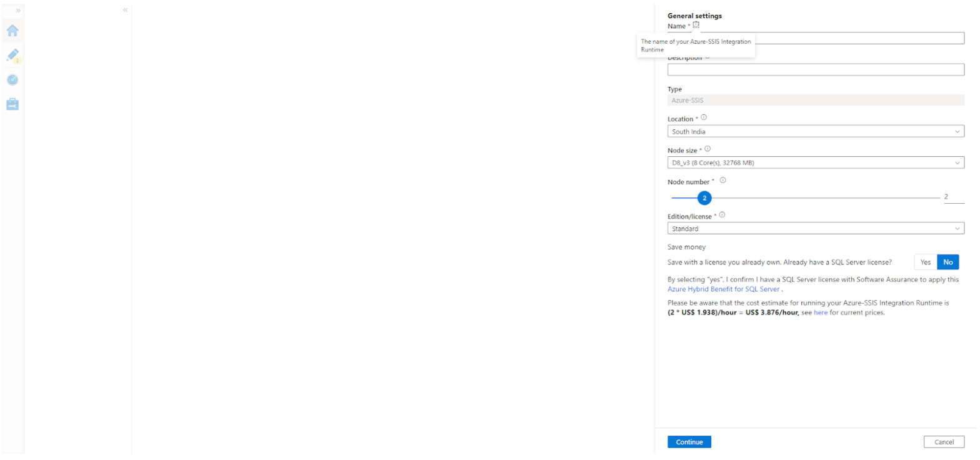Open the Edition/license dropdown showing Standard
Screen dimensions: 980x460
[816, 228]
